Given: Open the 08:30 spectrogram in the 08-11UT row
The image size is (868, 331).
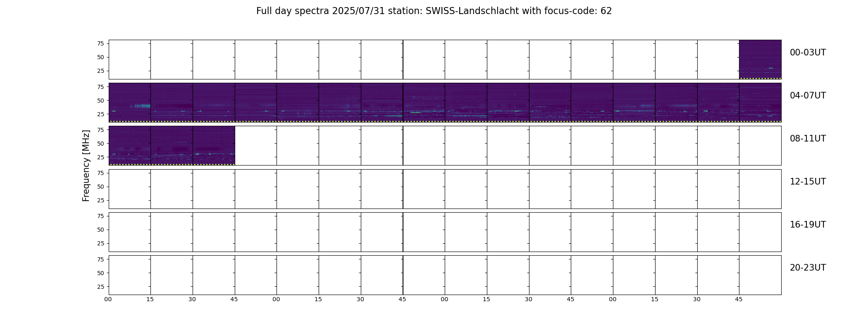Looking at the screenshot, I should tap(214, 146).
